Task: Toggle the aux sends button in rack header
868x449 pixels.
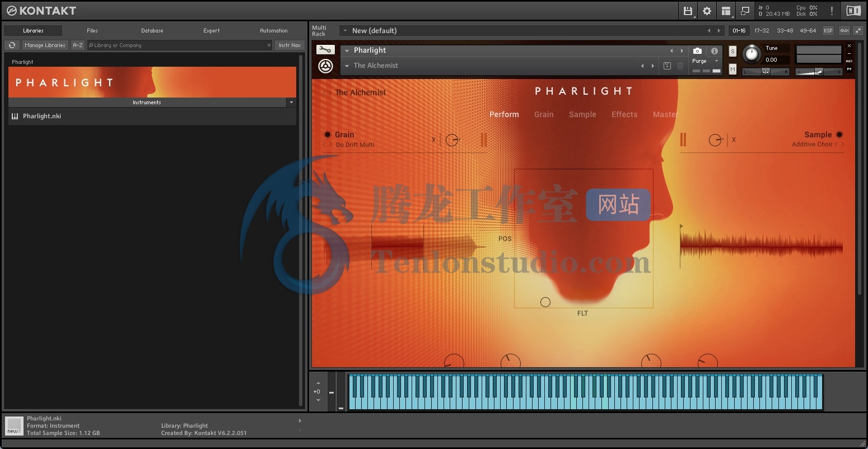Action: pyautogui.click(x=844, y=30)
